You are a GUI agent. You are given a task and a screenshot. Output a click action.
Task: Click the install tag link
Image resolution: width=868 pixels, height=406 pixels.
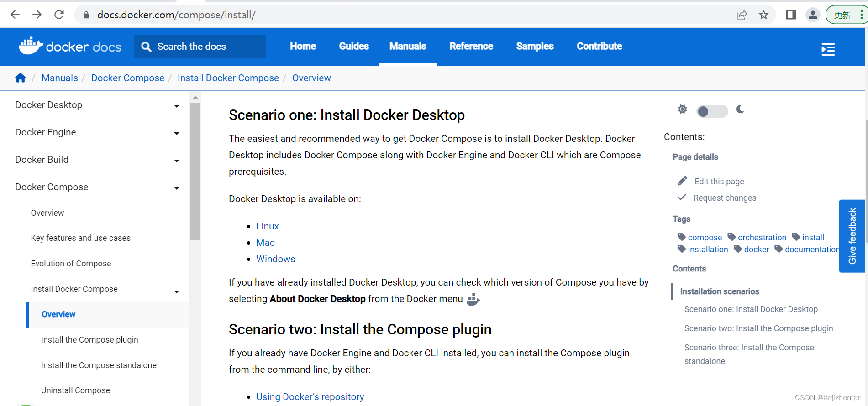[813, 237]
